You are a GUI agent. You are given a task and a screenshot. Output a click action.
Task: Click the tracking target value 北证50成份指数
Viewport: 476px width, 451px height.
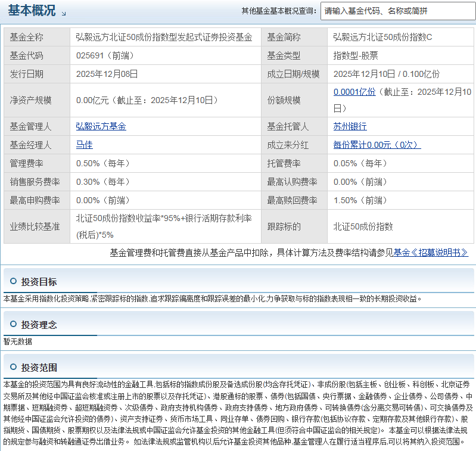[363, 226]
